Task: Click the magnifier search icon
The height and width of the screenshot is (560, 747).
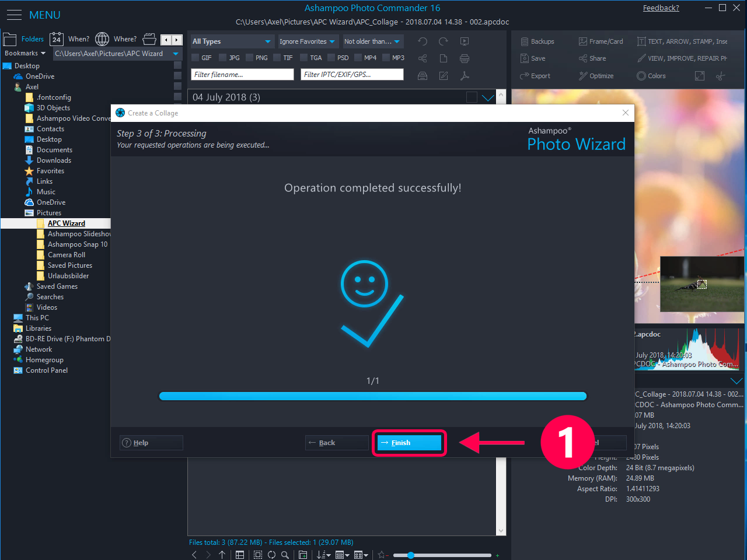Action: point(285,555)
